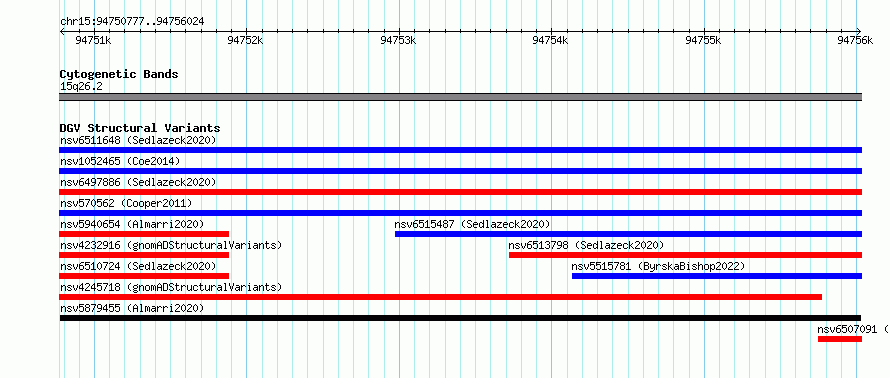The image size is (890, 378).
Task: Click the nsv6511648 (Sedlazeck2020) variant label
Action: (x=138, y=140)
